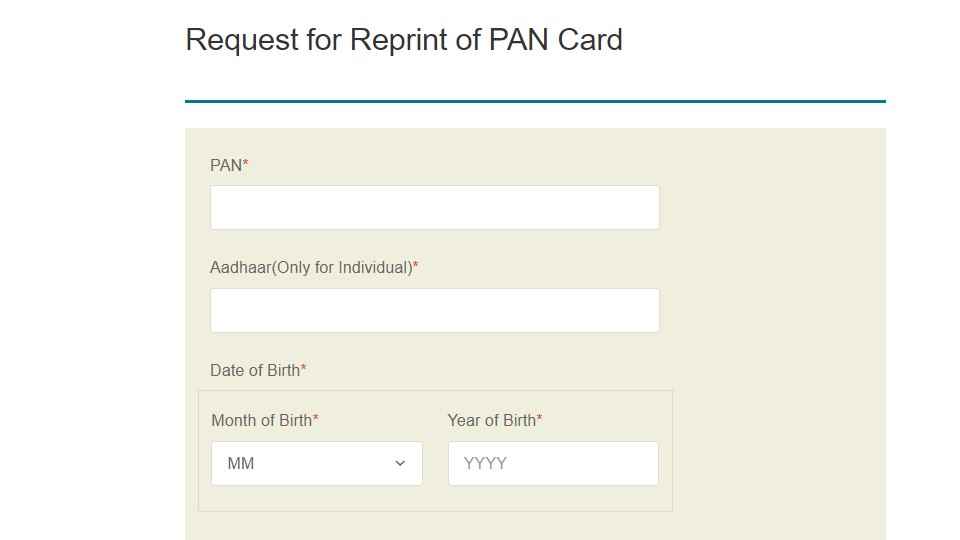Click the Year of Birth label
The width and height of the screenshot is (960, 540).
click(492, 421)
